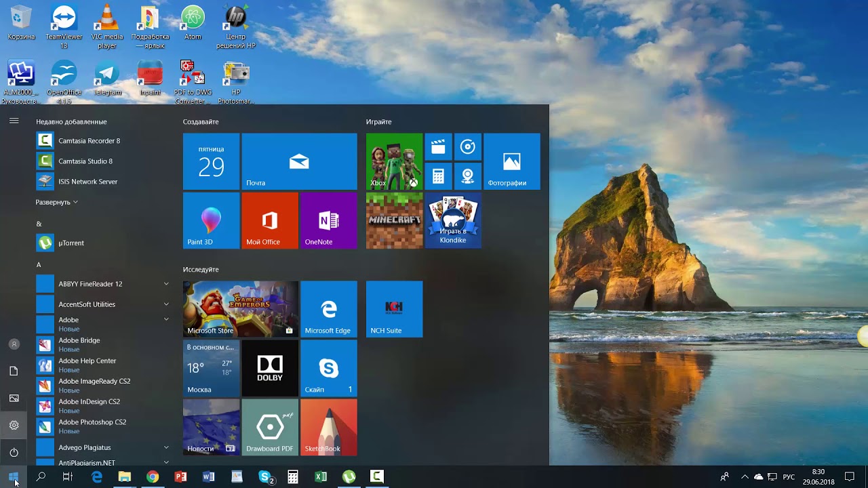Click the & section header
This screenshot has height=488, width=868.
click(x=39, y=224)
